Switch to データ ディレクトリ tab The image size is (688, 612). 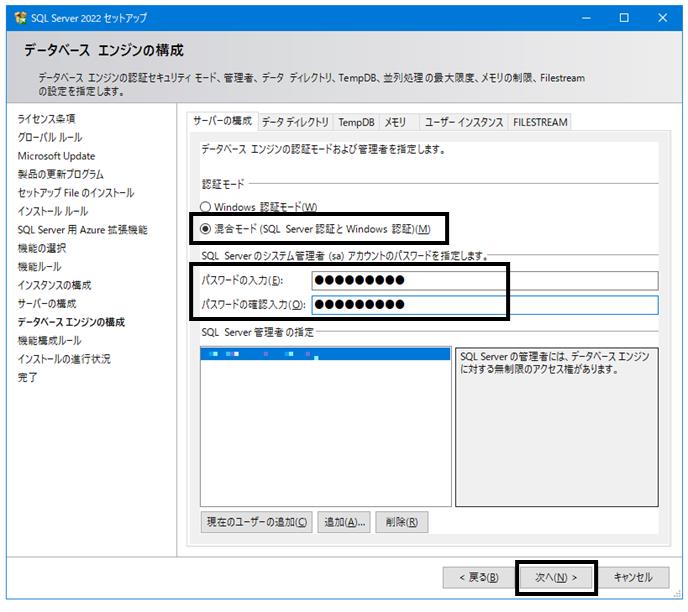point(295,122)
